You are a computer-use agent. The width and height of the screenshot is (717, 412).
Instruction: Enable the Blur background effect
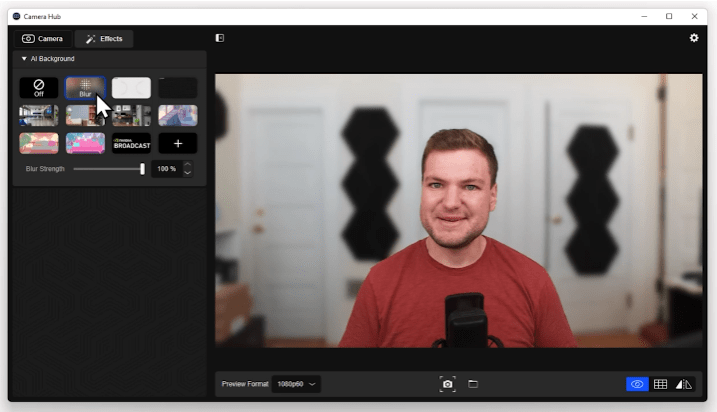(85, 88)
